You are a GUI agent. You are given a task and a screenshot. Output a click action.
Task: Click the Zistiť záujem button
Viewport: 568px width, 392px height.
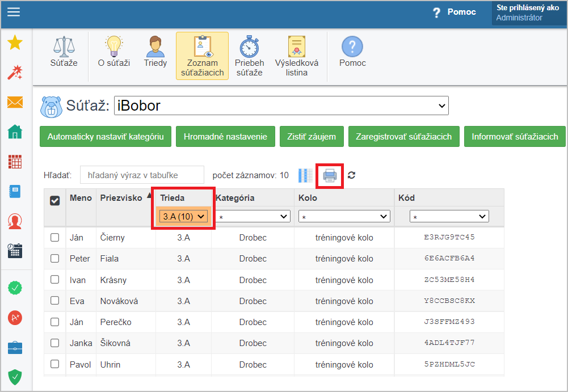point(312,137)
